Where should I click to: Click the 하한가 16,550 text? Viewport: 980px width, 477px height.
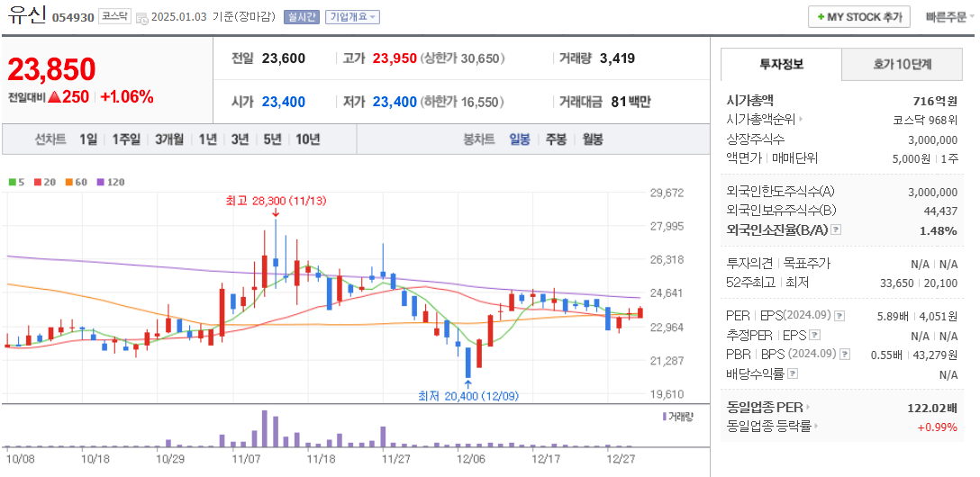coord(462,102)
